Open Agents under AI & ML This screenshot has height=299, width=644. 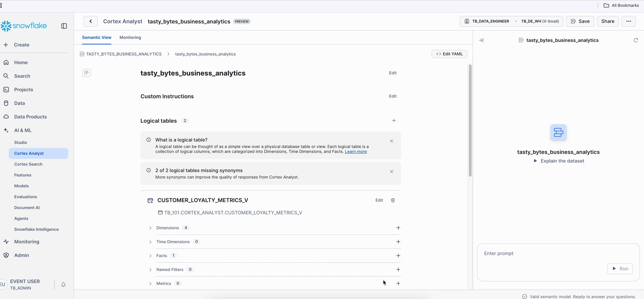coord(21,218)
